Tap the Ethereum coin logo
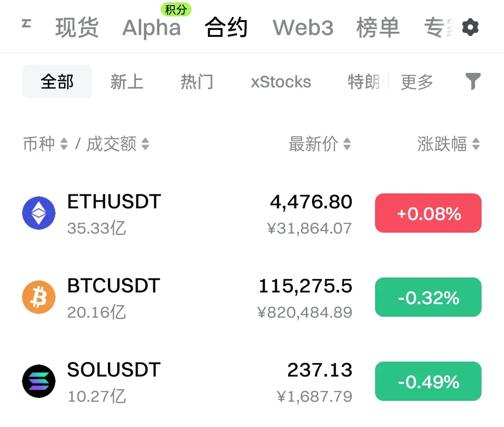Image resolution: width=504 pixels, height=427 pixels. tap(39, 213)
